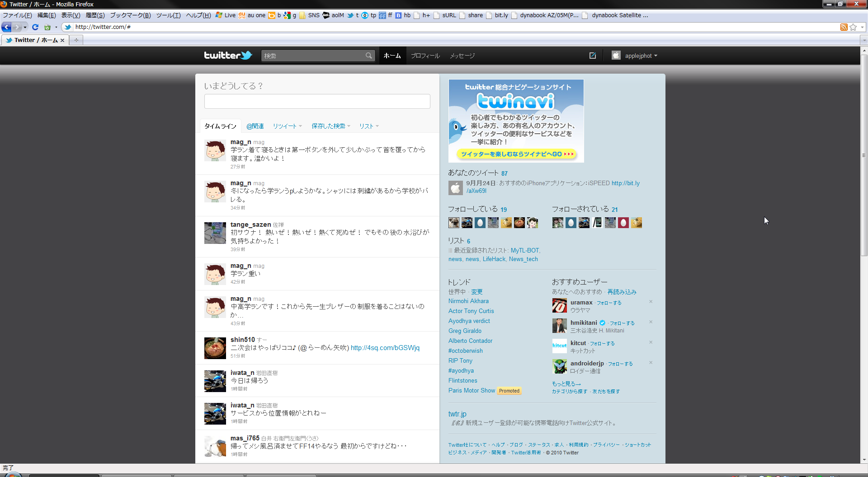Expand the リツイート dropdown tab
Viewport: 868px width, 477px height.
point(287,126)
